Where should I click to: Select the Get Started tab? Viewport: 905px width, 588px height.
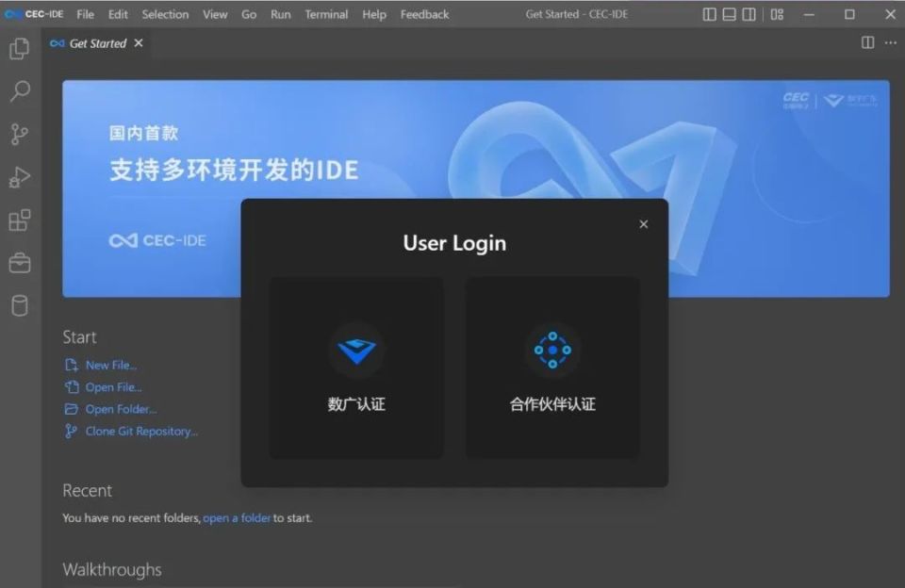[x=97, y=43]
